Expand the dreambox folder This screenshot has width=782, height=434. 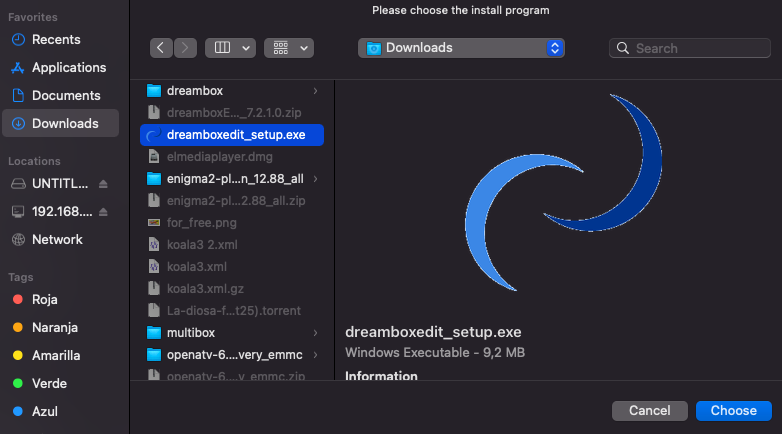[x=315, y=91]
